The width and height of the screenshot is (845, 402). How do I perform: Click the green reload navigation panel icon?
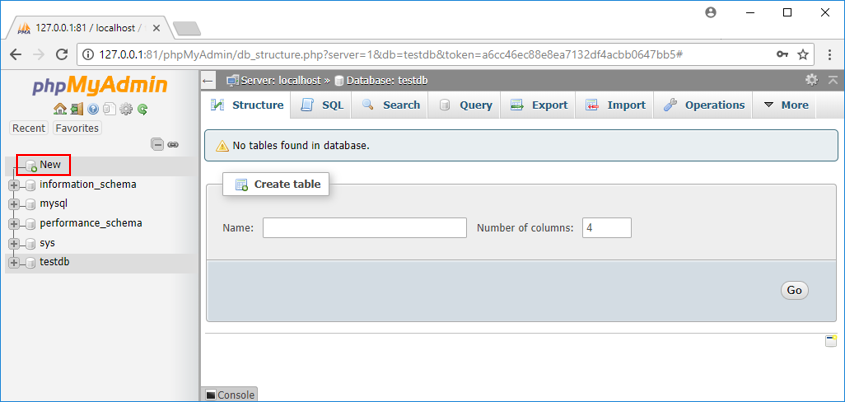[x=143, y=109]
